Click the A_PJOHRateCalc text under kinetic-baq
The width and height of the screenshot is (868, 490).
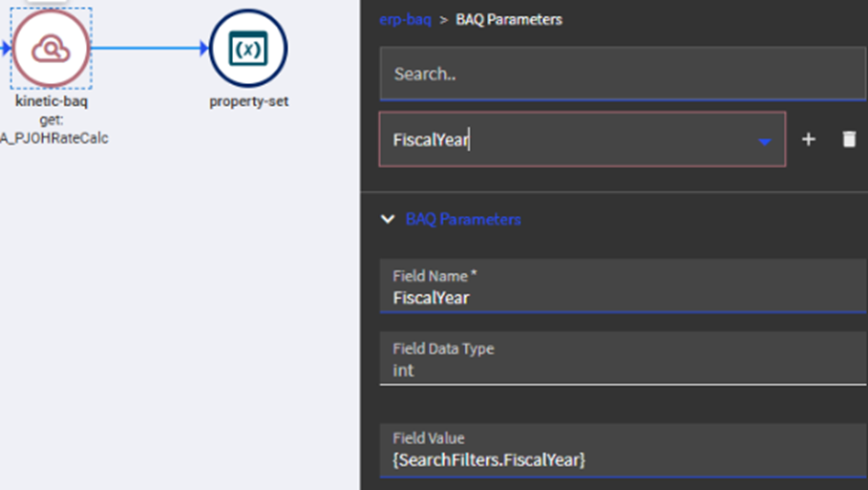54,138
